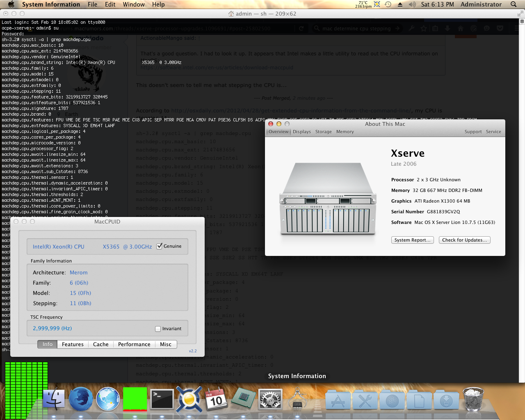
Task: Open Calendar showing Feb 10 in Dock
Action: tap(216, 399)
